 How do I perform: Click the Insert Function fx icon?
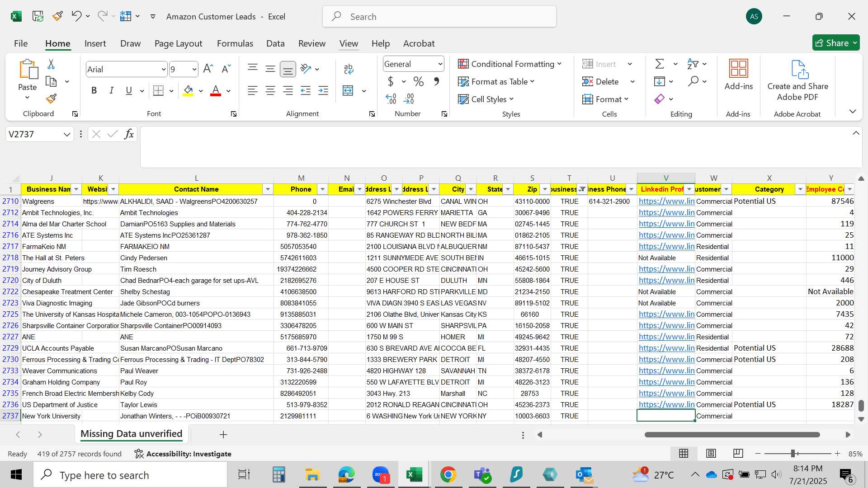click(129, 134)
